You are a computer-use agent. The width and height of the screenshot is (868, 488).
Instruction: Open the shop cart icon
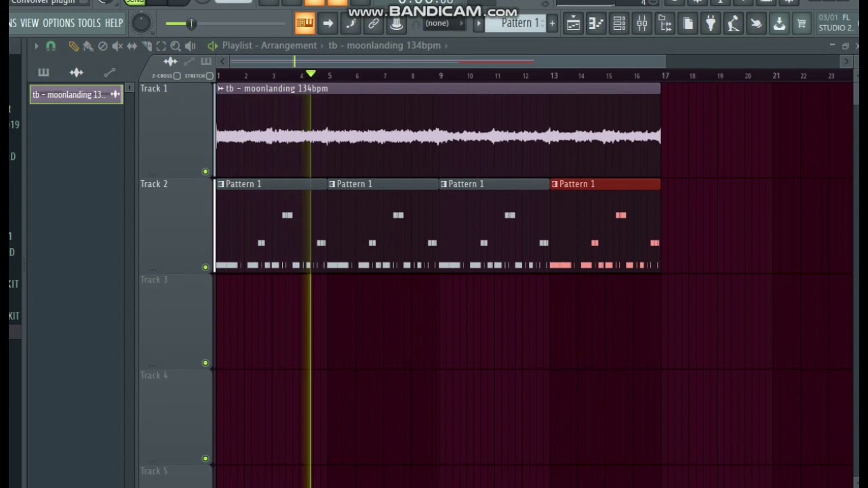[x=802, y=24]
